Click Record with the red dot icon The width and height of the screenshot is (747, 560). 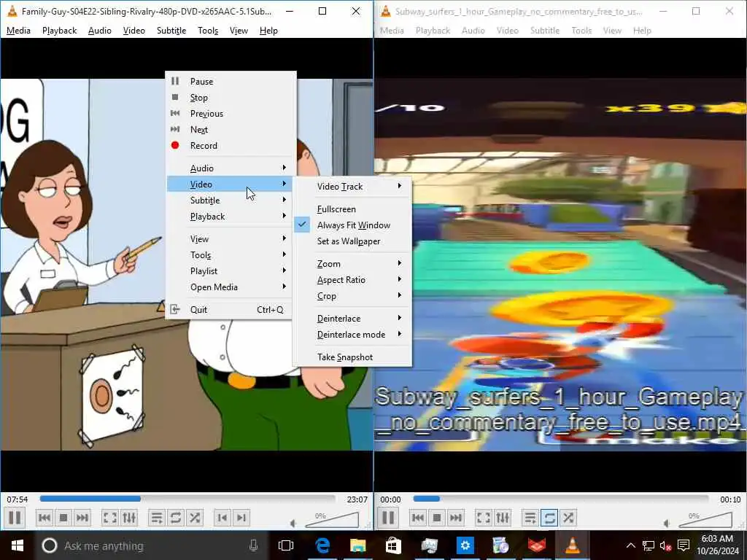tap(228, 146)
